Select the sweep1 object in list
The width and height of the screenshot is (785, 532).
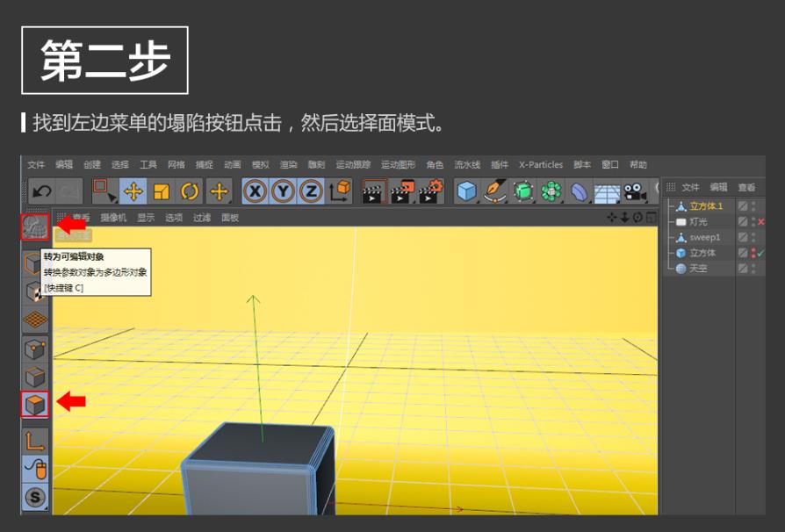point(704,237)
